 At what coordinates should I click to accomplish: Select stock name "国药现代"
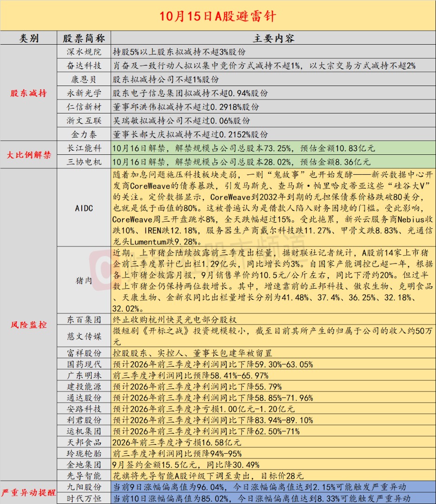tap(84, 364)
